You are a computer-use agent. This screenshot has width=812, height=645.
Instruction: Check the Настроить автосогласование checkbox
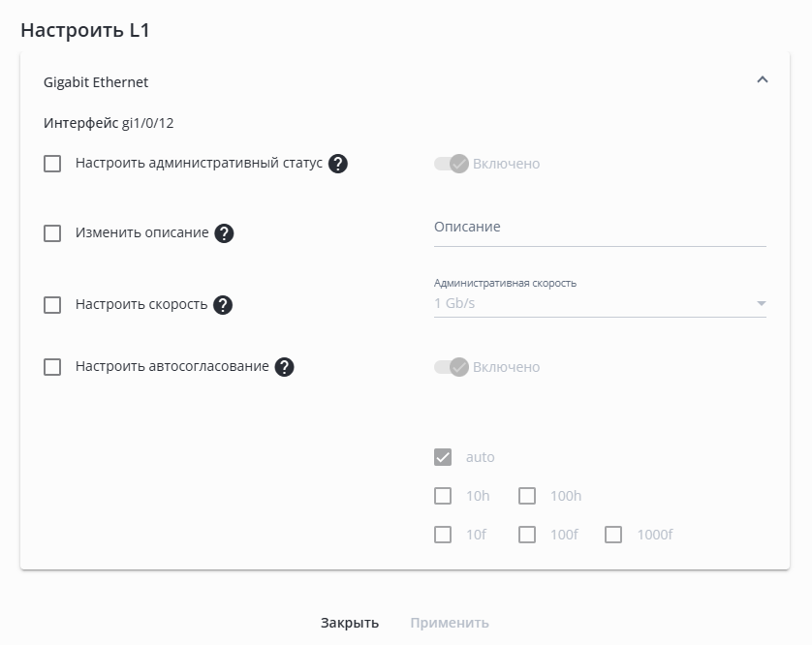[52, 367]
